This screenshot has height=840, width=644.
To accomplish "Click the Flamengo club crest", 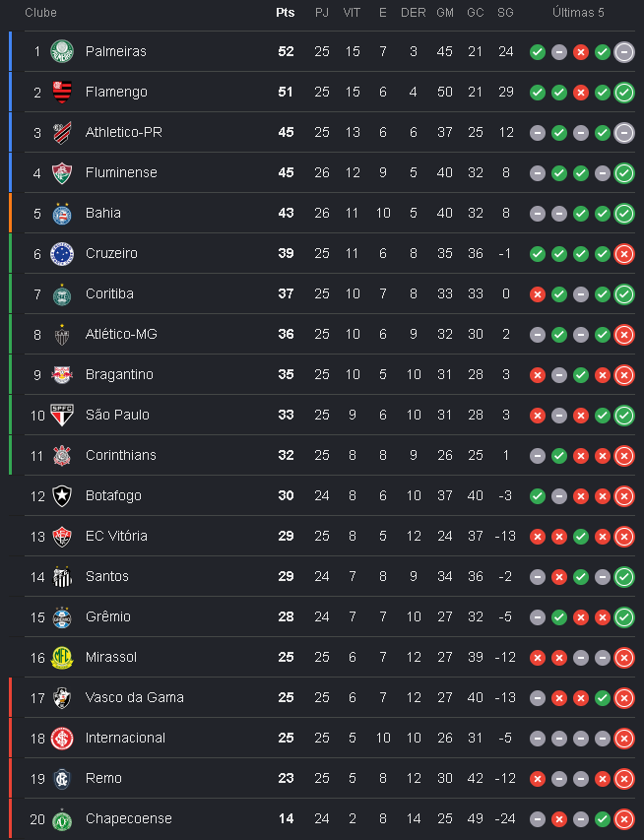I will pos(62,93).
